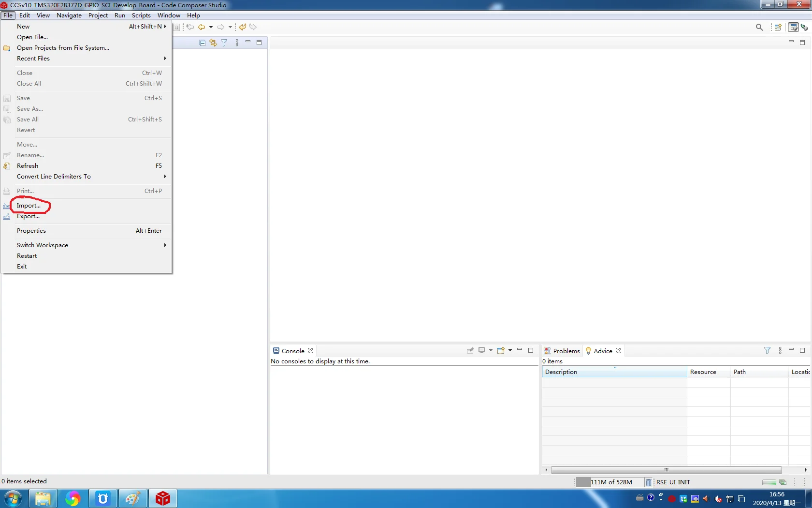
Task: Click the search magnifier icon in toolbar
Action: coord(759,27)
